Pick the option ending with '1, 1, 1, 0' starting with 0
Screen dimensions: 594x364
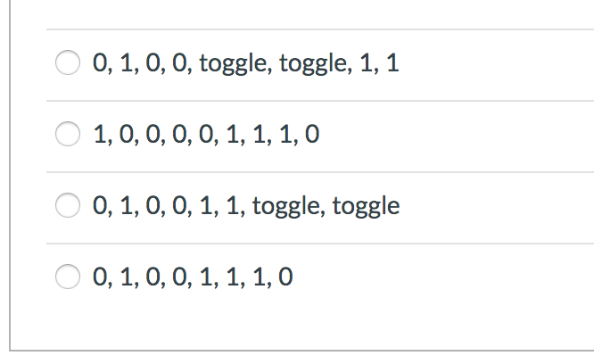(x=69, y=278)
